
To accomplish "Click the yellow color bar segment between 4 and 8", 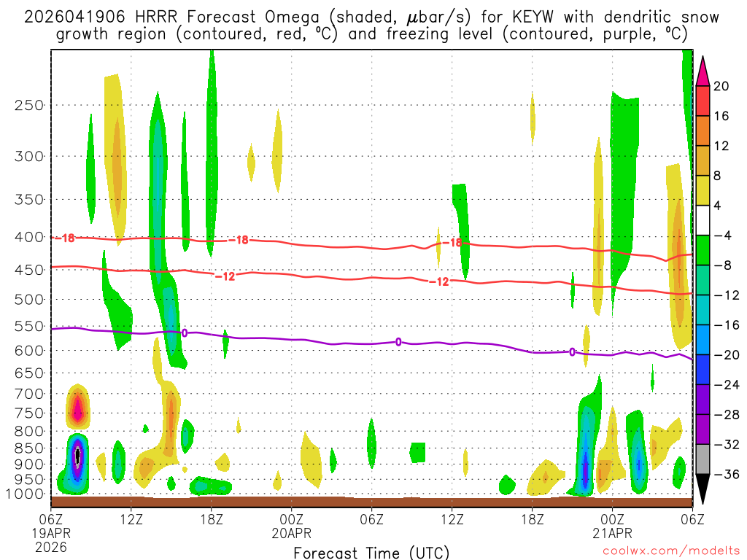I will [703, 190].
